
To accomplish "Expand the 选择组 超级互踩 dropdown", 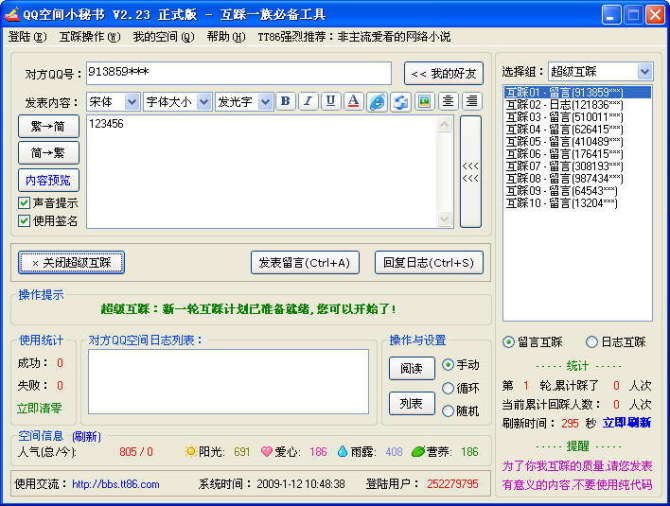I will pos(644,71).
